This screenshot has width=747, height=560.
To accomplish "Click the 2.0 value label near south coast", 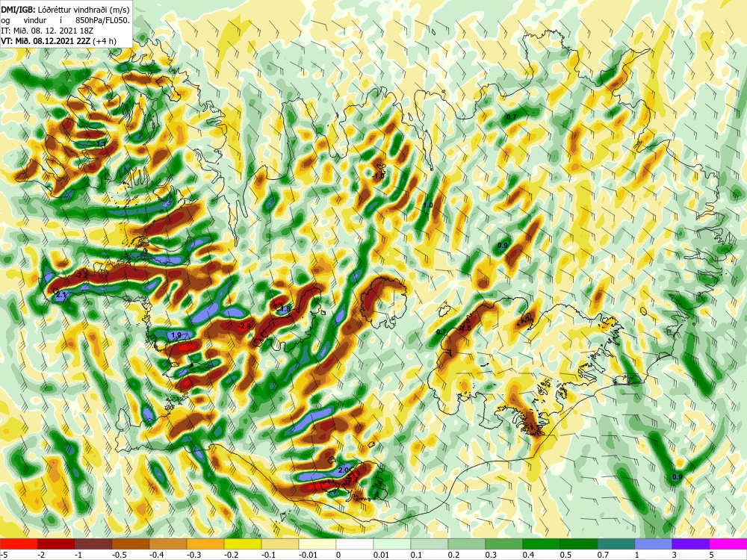I will (x=344, y=470).
